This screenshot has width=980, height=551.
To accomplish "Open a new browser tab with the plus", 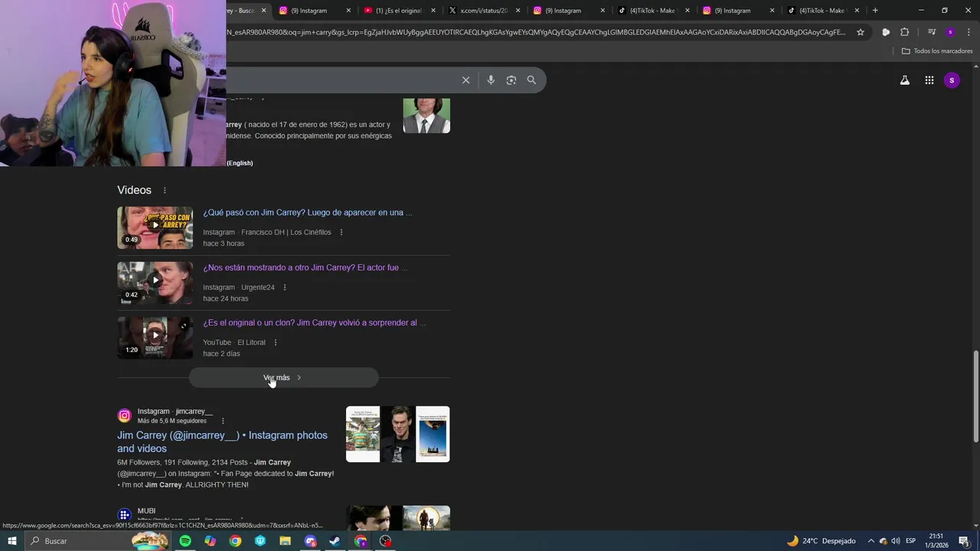I will point(875,11).
